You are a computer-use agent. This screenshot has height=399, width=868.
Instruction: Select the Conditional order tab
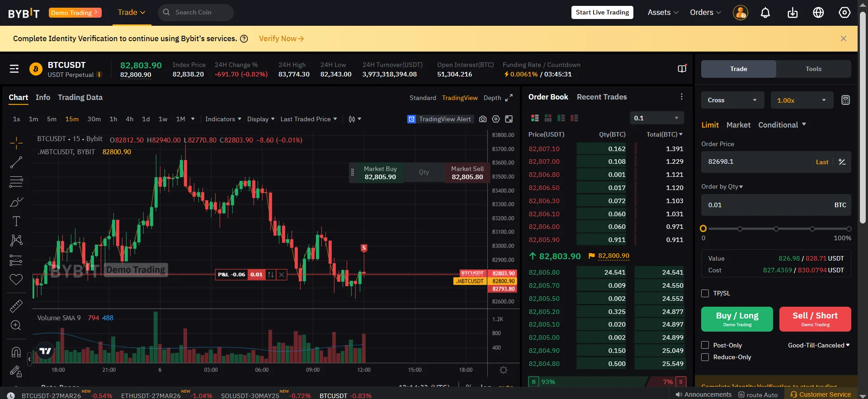coord(782,125)
